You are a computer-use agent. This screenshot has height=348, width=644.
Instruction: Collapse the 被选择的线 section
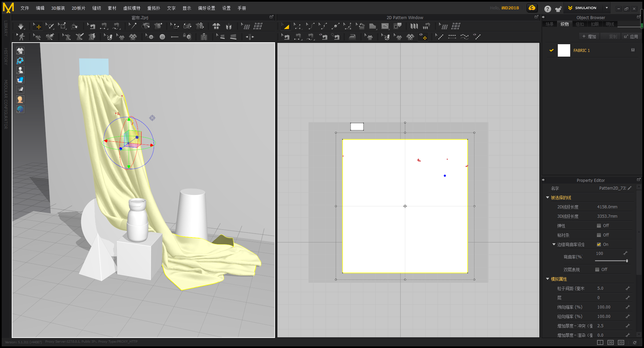tap(548, 197)
